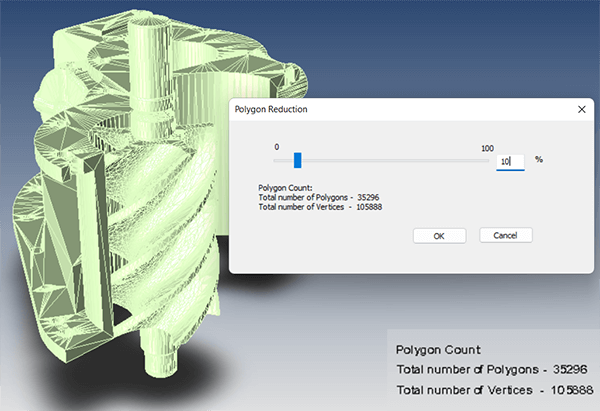
Task: Select the 'Total number of Polygons - 35296' dialog line
Action: click(318, 197)
